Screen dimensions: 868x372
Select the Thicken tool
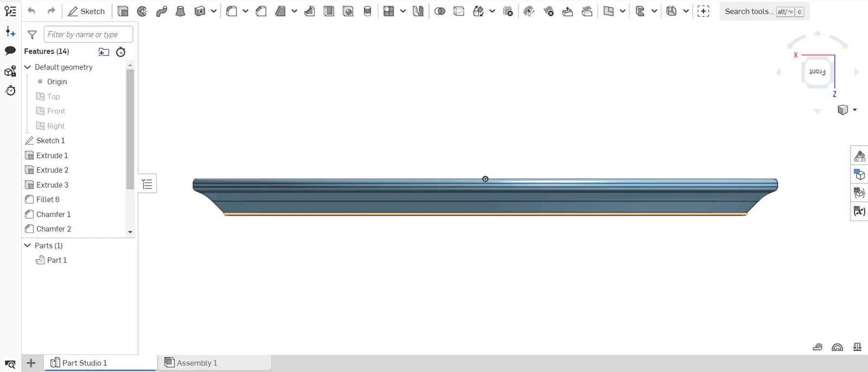(x=200, y=11)
